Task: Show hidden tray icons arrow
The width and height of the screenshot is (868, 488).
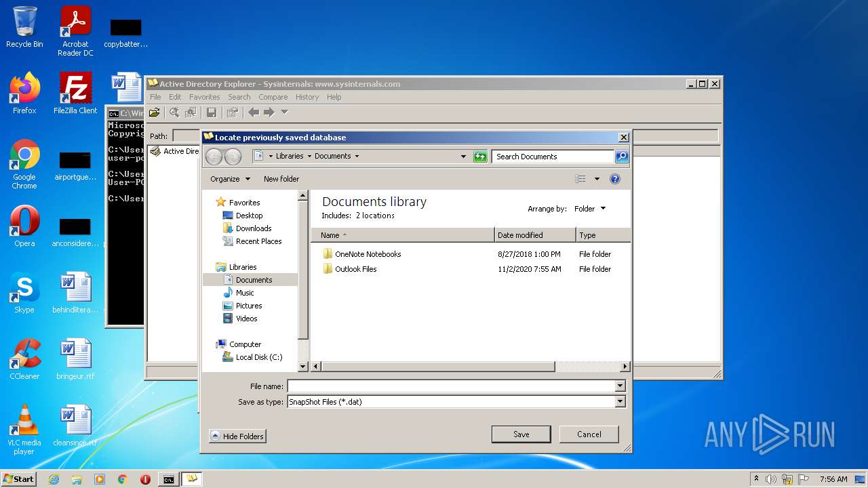Action: 756,479
